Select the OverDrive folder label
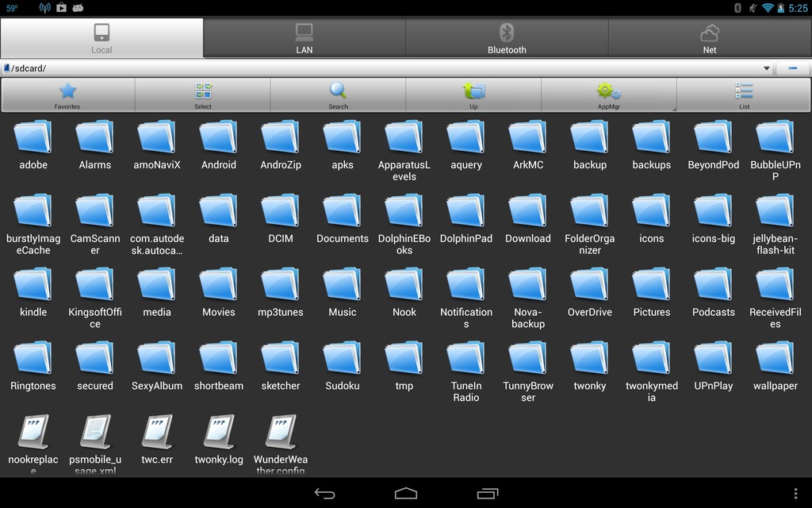 pos(590,312)
